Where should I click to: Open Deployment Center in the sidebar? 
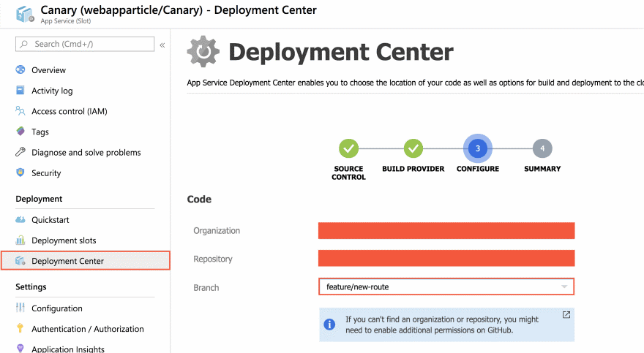click(67, 261)
